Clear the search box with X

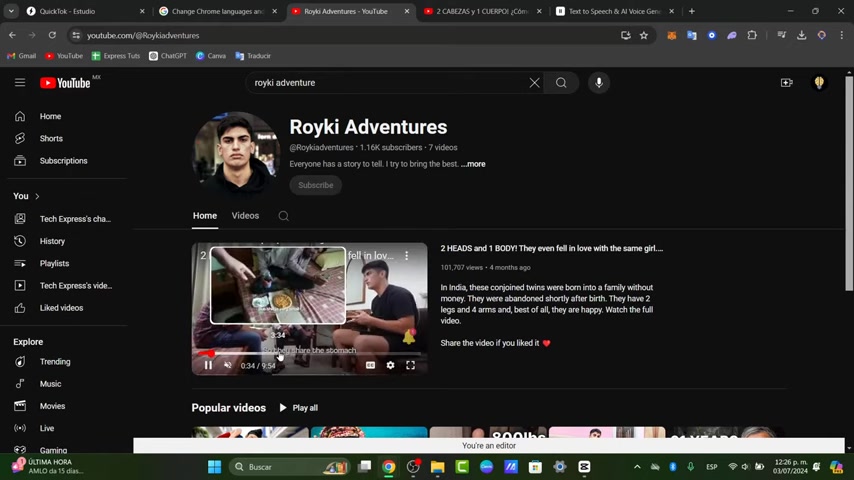(x=534, y=83)
